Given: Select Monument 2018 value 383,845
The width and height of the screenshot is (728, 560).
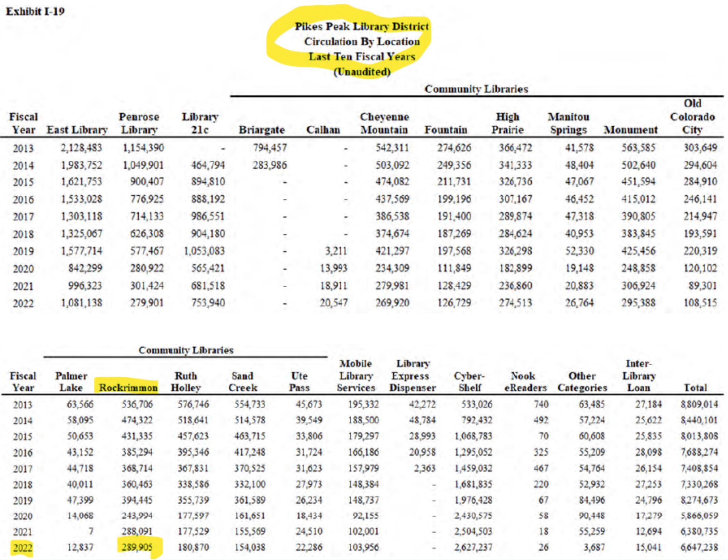Looking at the screenshot, I should [x=638, y=234].
